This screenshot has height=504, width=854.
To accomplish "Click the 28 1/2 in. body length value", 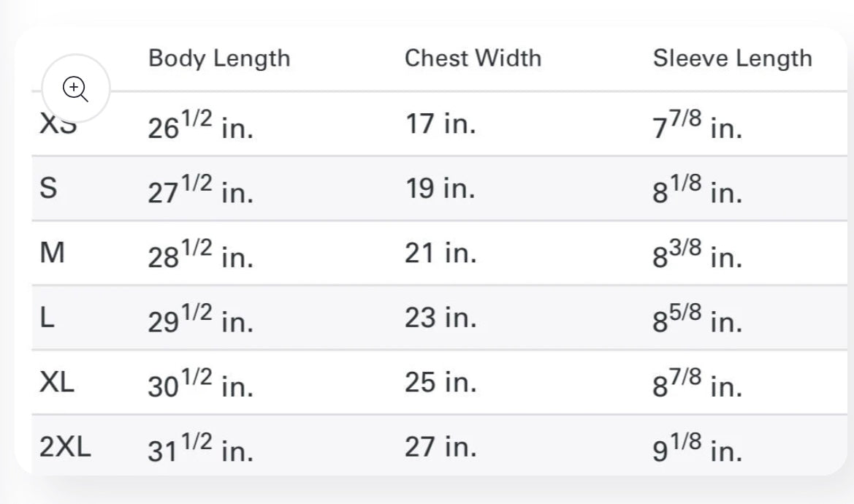I will [200, 253].
